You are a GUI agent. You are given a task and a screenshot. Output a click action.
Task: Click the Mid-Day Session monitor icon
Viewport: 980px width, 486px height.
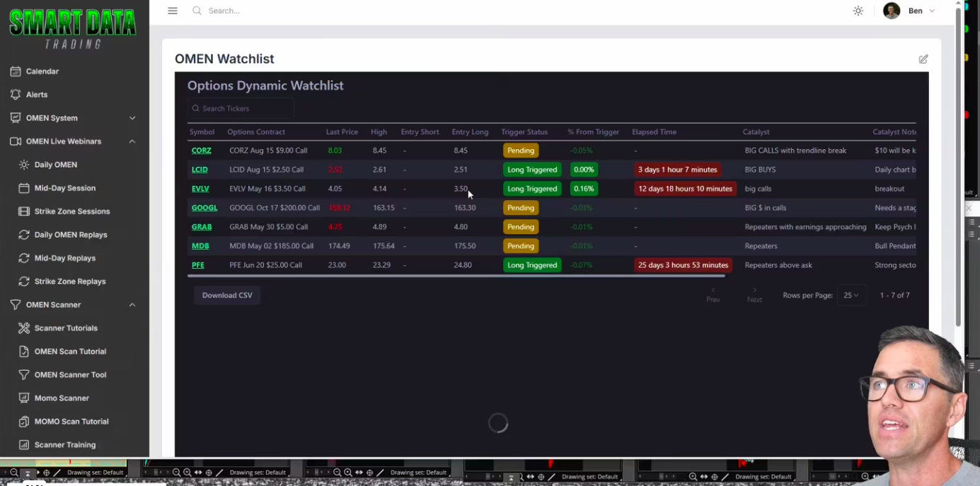click(x=24, y=188)
